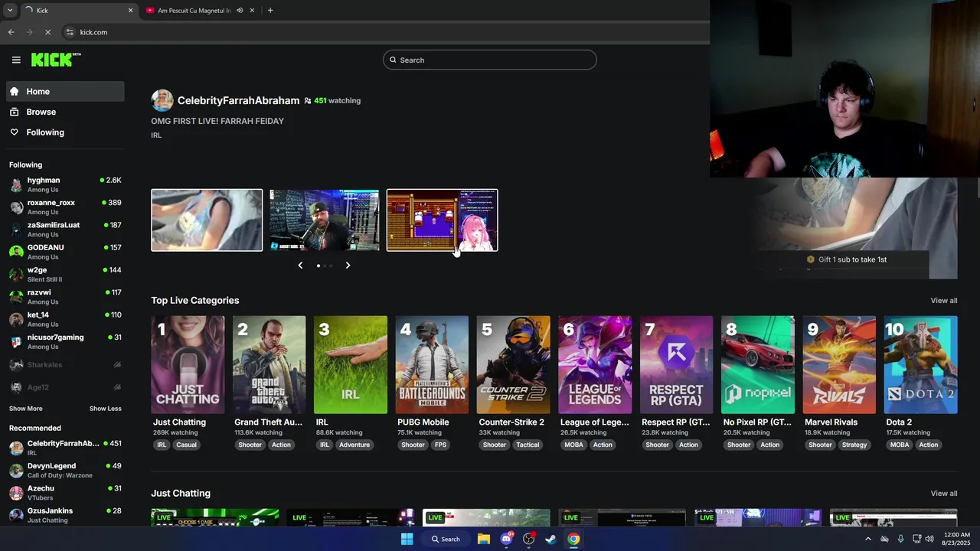Open Windows Start menu
Viewport: 980px width, 551px height.
[407, 539]
